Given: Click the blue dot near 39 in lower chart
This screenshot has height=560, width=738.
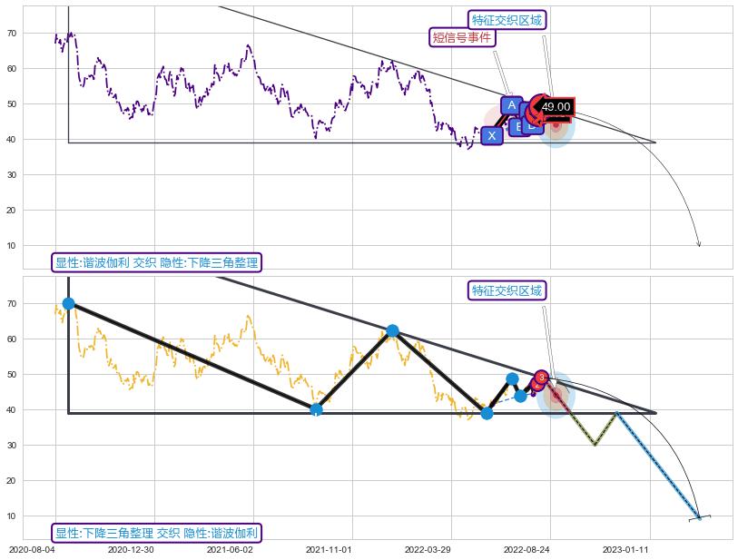Looking at the screenshot, I should coord(487,413).
